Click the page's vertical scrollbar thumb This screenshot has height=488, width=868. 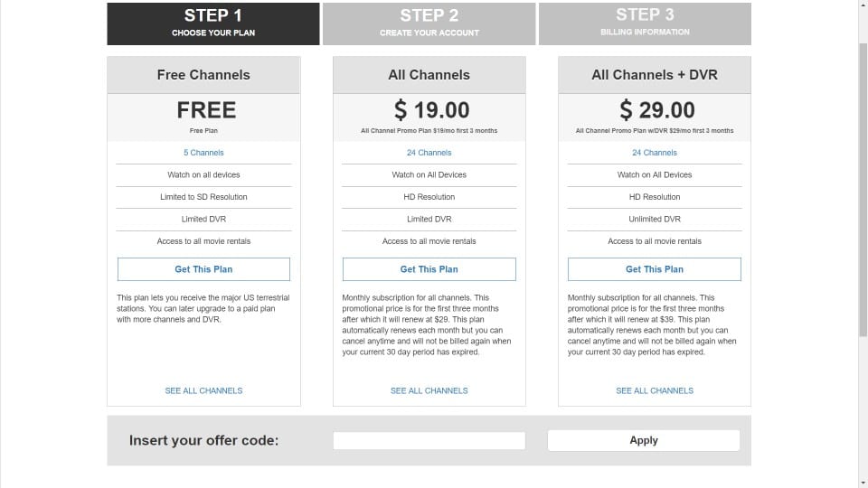(x=863, y=189)
